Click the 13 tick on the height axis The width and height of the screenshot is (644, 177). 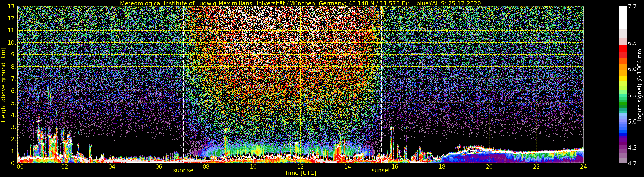pos(12,6)
